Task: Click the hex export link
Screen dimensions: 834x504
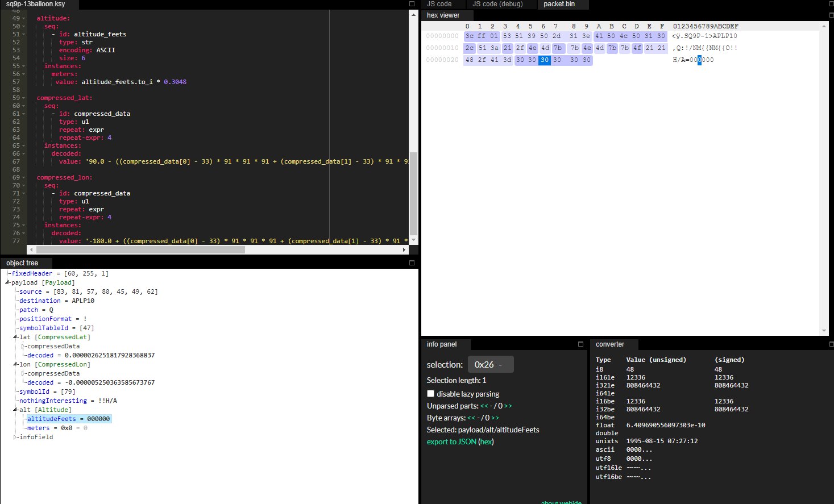Action: 486,442
